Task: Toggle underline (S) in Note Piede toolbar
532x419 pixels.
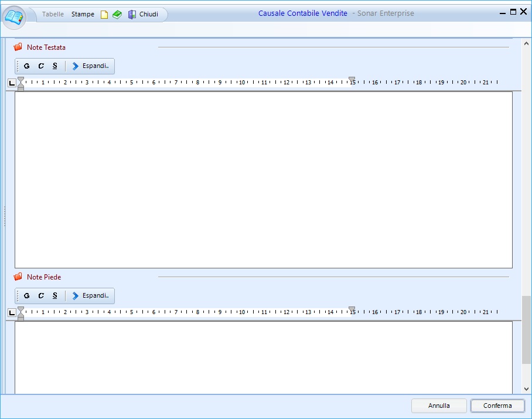Action: (x=55, y=296)
